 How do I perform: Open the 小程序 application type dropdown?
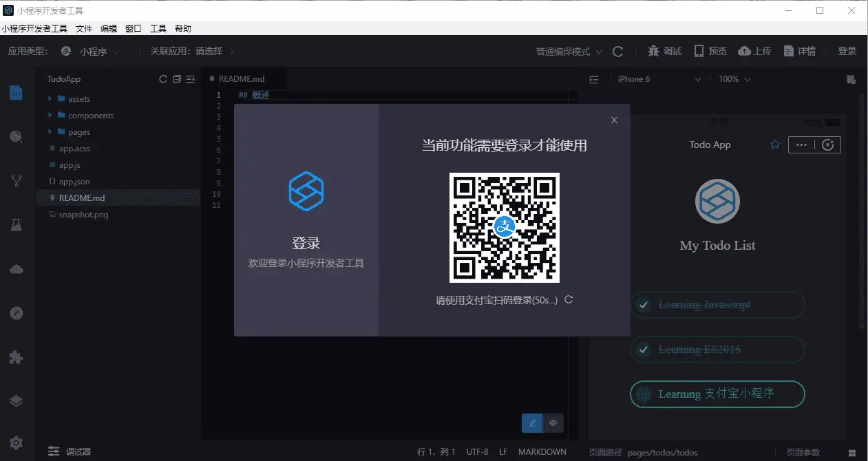click(x=91, y=52)
